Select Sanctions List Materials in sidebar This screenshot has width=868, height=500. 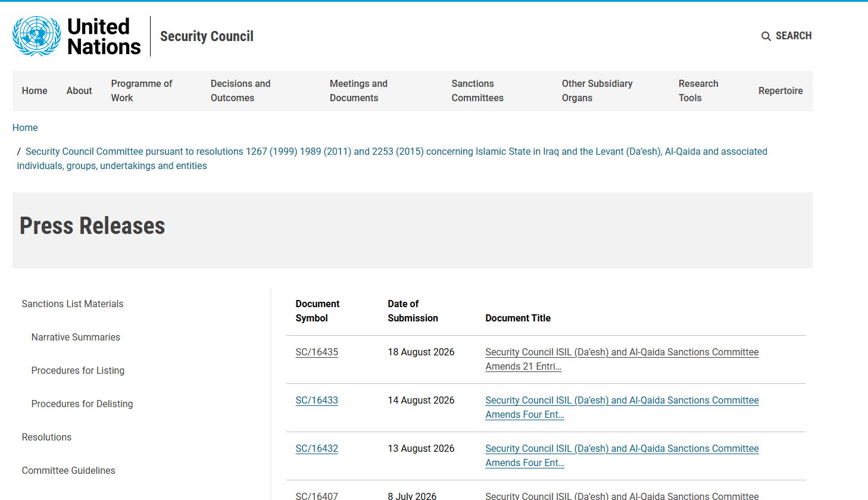click(73, 304)
